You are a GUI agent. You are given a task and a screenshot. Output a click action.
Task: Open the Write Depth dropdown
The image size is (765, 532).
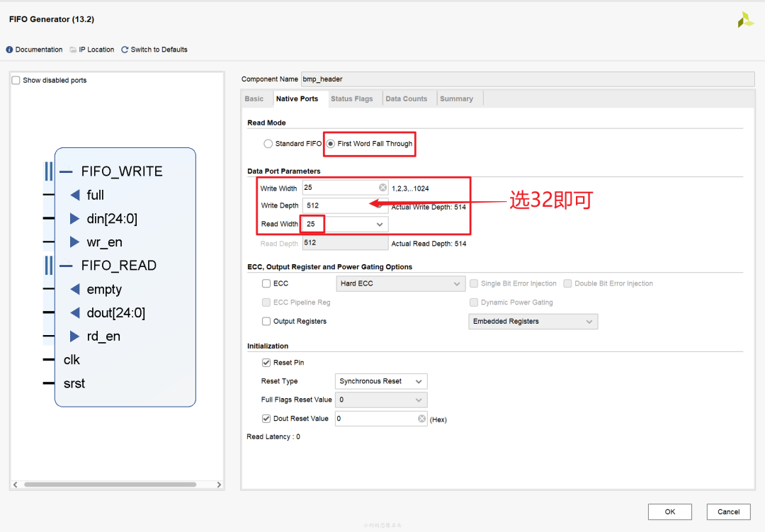(x=345, y=206)
